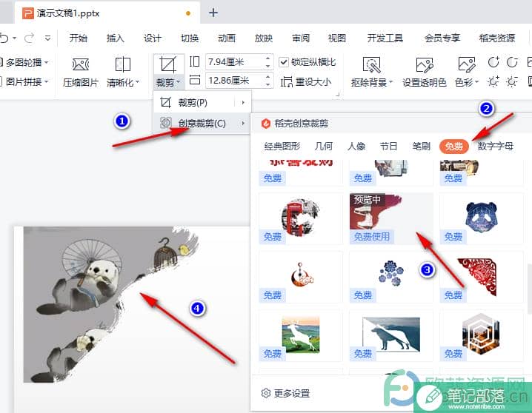
Task: Open the 清晰化 dropdown
Action: pyautogui.click(x=137, y=82)
